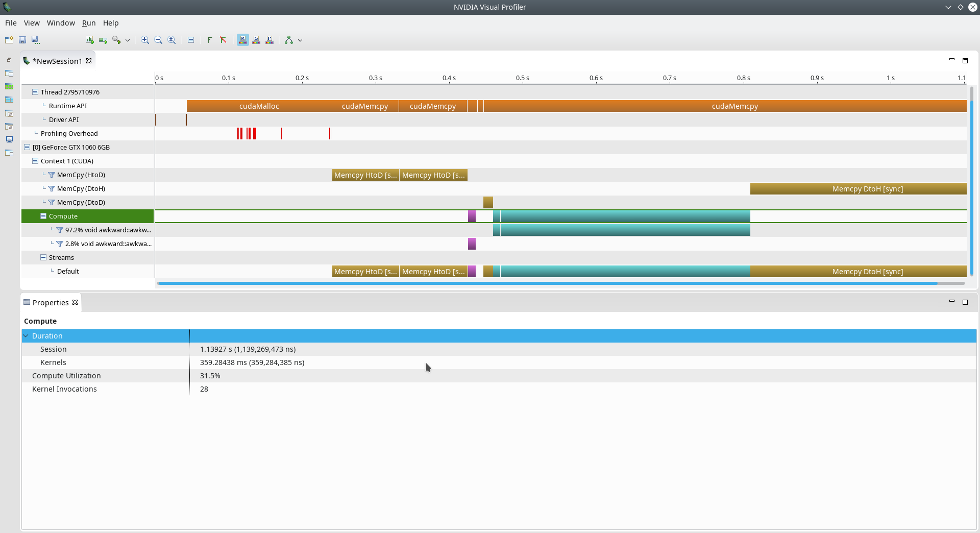Screen dimensions: 980x533
Task: Open the View menu
Action: pos(32,23)
